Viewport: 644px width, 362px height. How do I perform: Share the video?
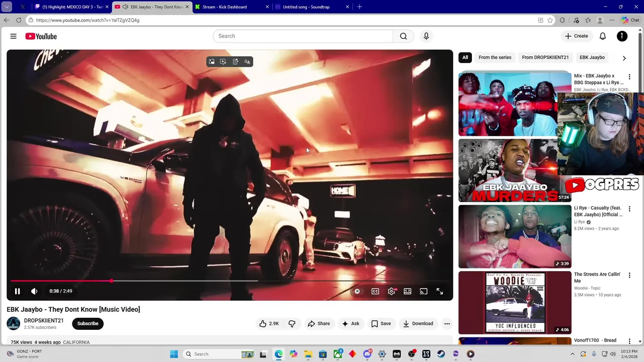319,324
